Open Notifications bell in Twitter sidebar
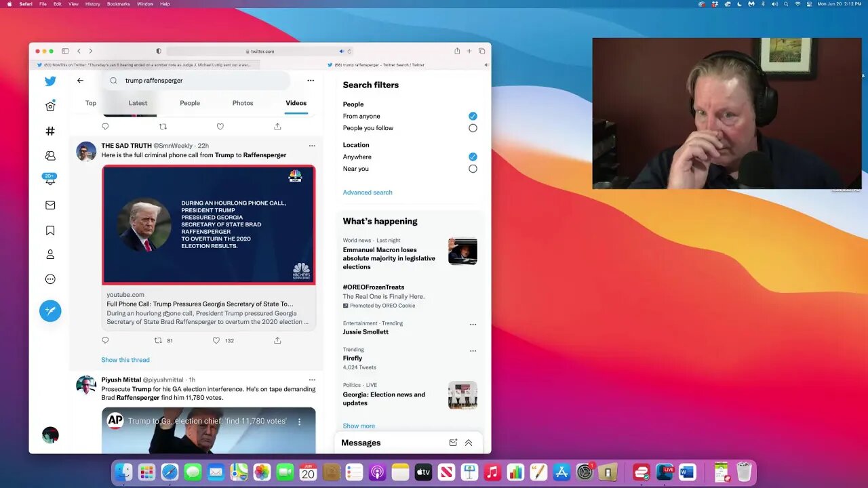Image resolution: width=868 pixels, height=488 pixels. tap(50, 180)
